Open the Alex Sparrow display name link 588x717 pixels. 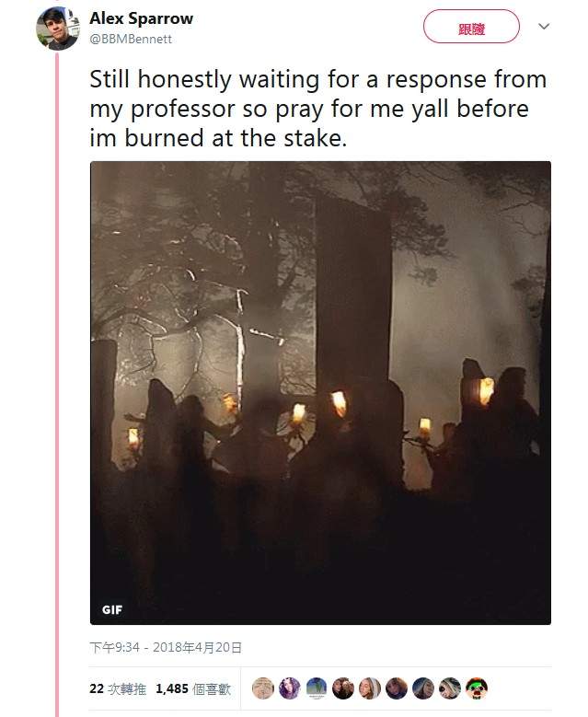(x=142, y=18)
